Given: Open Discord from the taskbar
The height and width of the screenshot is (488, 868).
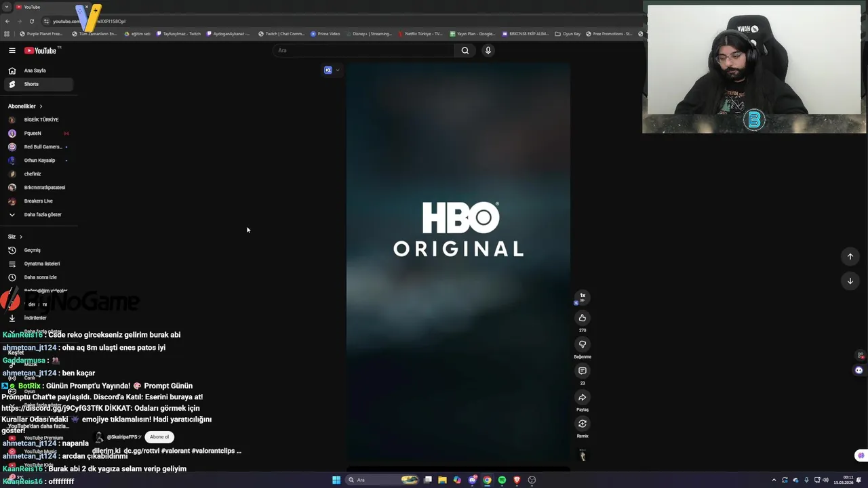Looking at the screenshot, I should (x=472, y=480).
